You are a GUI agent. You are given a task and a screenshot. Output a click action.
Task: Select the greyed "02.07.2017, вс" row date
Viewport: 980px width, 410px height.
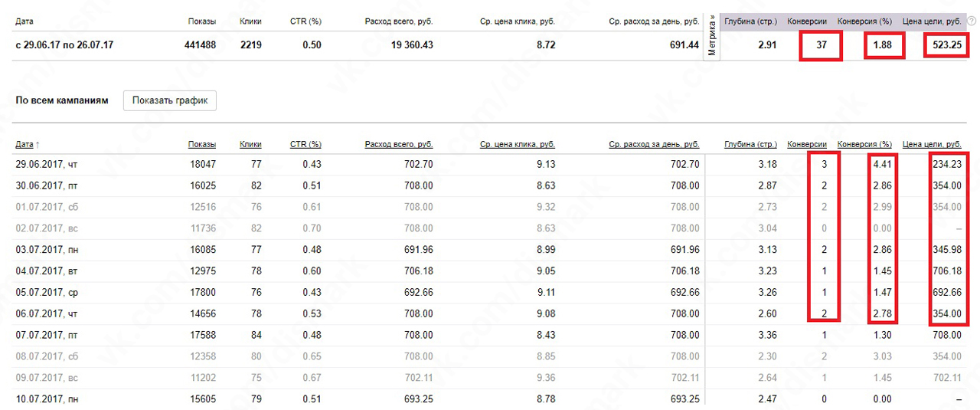coord(46,228)
